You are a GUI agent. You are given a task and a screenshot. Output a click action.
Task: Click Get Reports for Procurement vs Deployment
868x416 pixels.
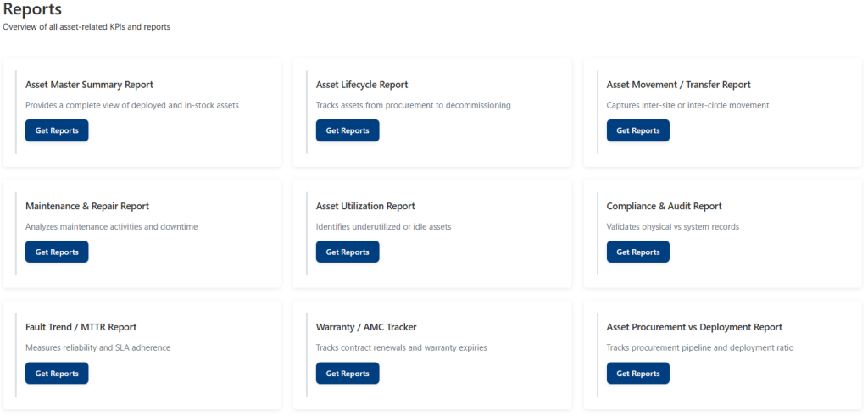637,374
